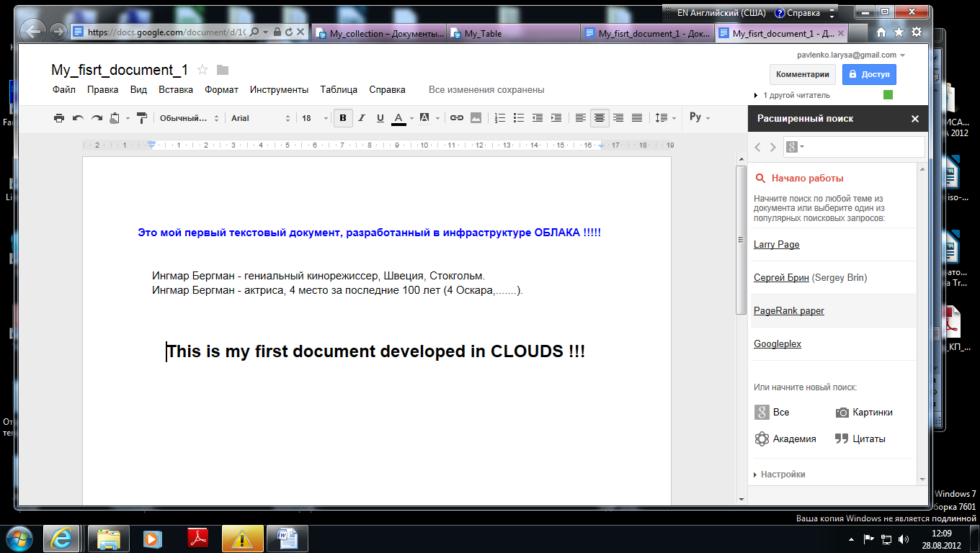
Task: Open the clipboard dropdown arrow
Action: (x=128, y=118)
